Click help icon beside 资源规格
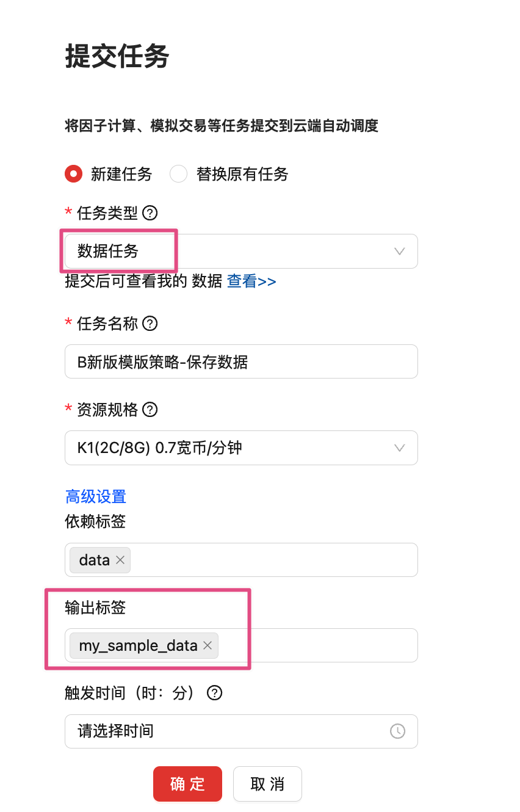The image size is (520, 812). (150, 409)
